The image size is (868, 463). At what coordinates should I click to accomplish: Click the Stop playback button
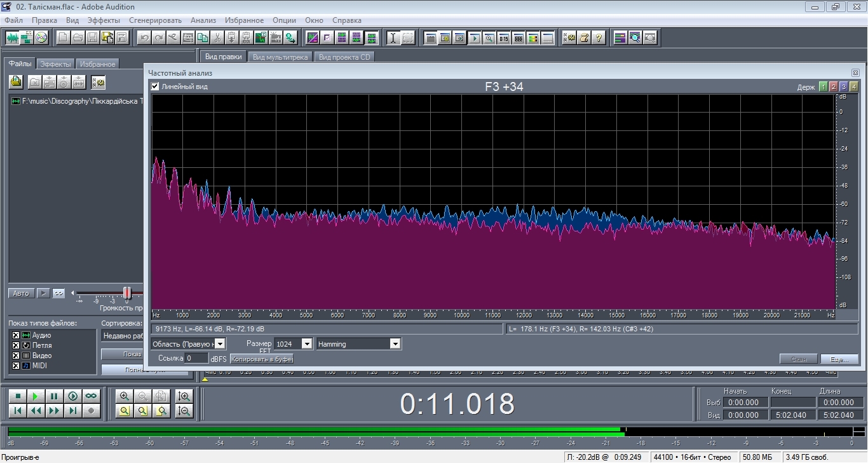(x=17, y=396)
